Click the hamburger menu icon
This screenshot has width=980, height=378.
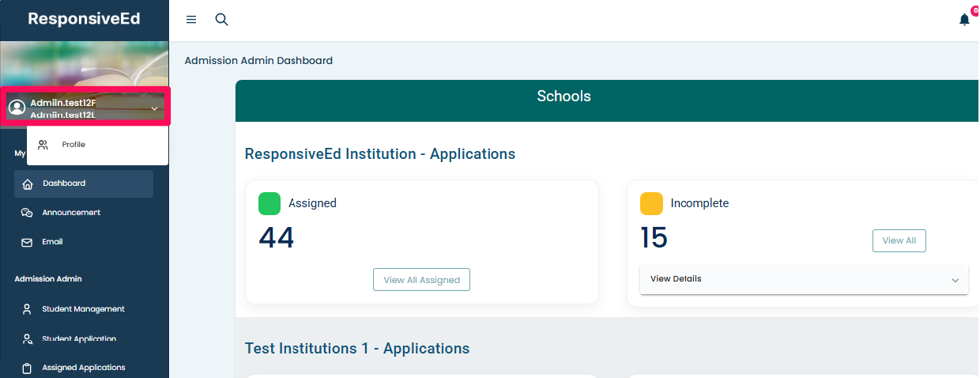[x=191, y=20]
